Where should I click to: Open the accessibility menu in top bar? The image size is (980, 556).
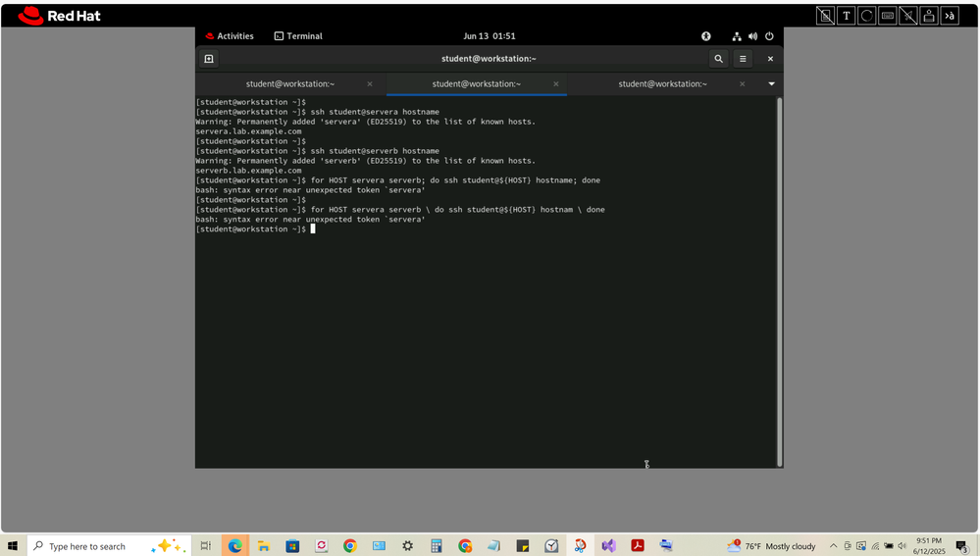click(705, 36)
